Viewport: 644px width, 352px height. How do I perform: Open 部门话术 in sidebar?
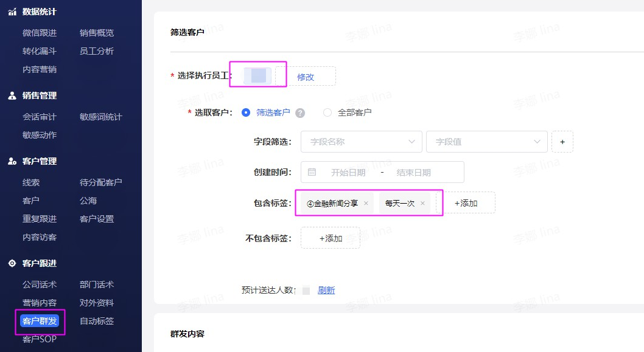point(97,285)
